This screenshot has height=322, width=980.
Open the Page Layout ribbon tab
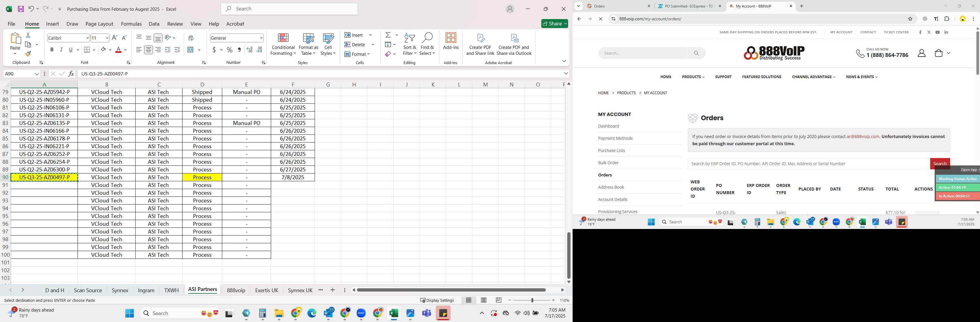(x=99, y=24)
